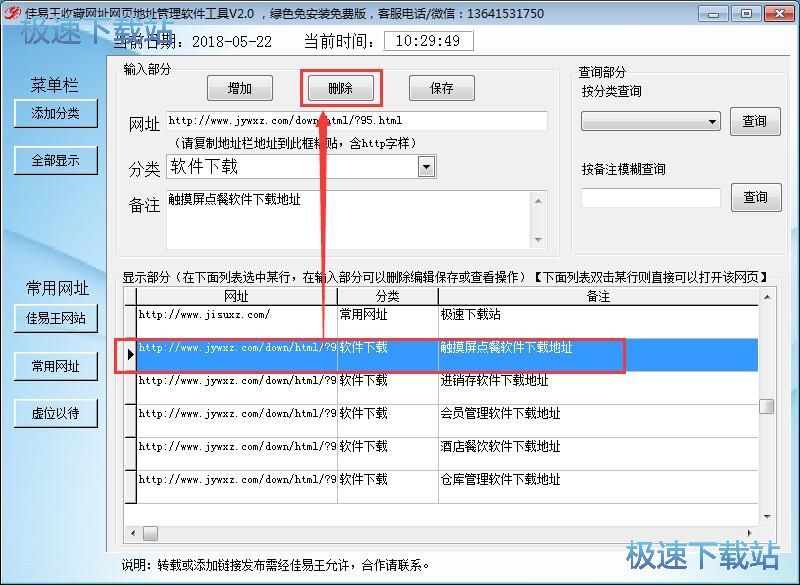This screenshot has width=800, height=585.
Task: Click 查询 button for remark fuzzy search
Action: pyautogui.click(x=756, y=197)
